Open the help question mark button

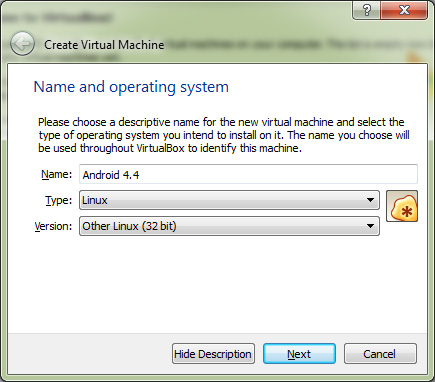coord(367,10)
